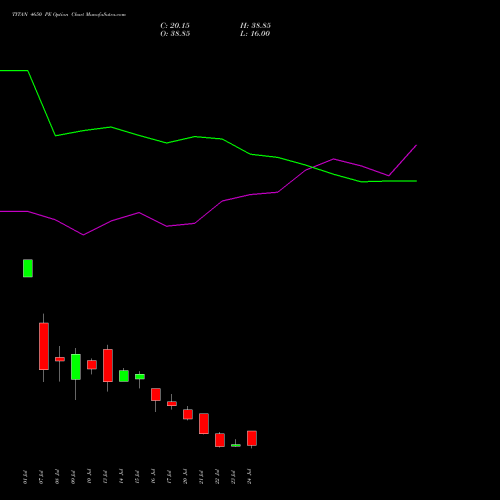The height and width of the screenshot is (500, 500).
Task: Click the isolated green candle at the chart's start
Action: click(28, 268)
